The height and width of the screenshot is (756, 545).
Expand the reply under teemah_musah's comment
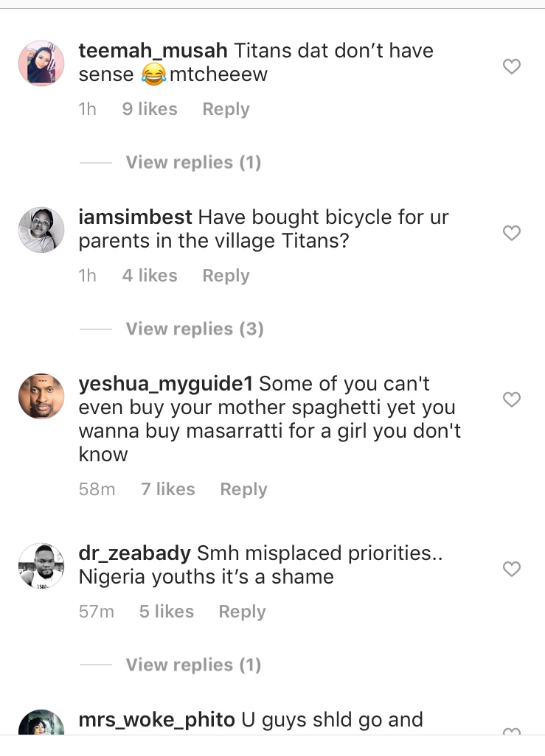193,162
